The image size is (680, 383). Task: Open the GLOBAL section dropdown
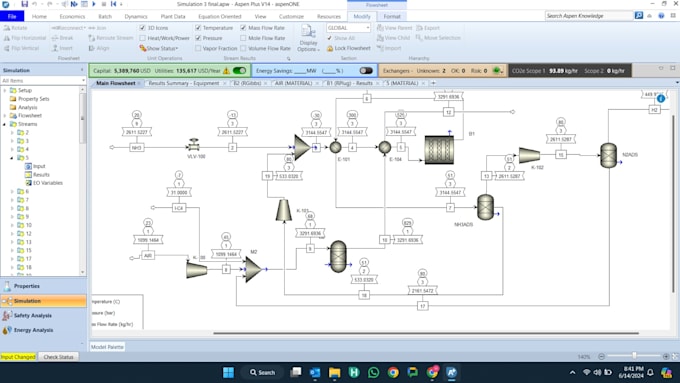tap(368, 28)
